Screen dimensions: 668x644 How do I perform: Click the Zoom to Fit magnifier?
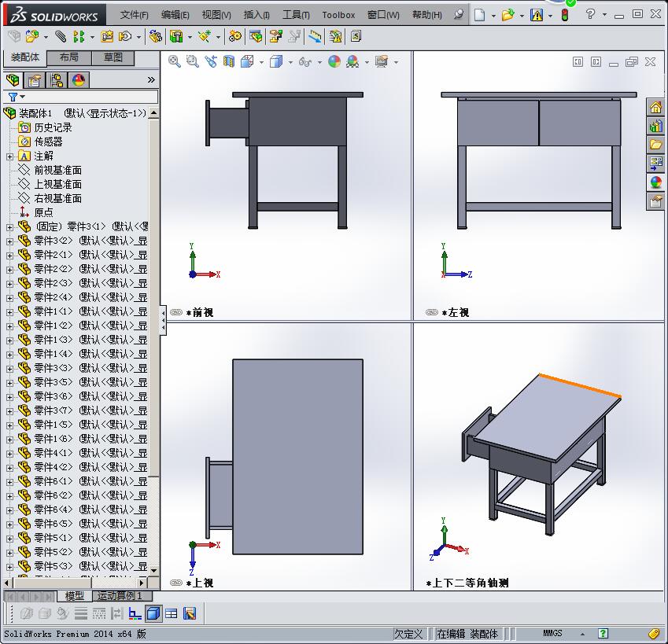174,61
